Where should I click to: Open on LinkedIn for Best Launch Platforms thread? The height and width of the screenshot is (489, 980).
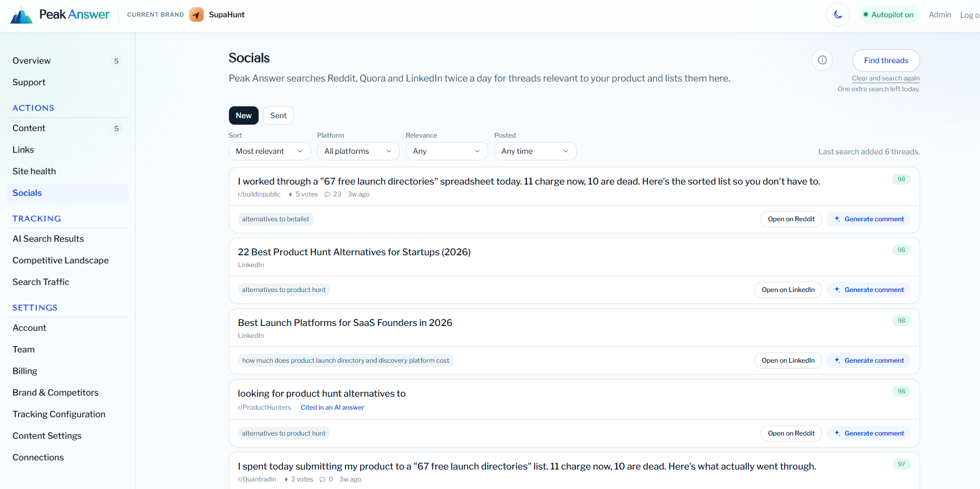[x=788, y=361]
